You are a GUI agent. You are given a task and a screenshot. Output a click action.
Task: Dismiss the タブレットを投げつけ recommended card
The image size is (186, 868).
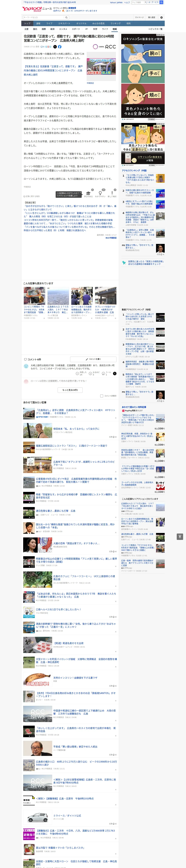(115, 318)
